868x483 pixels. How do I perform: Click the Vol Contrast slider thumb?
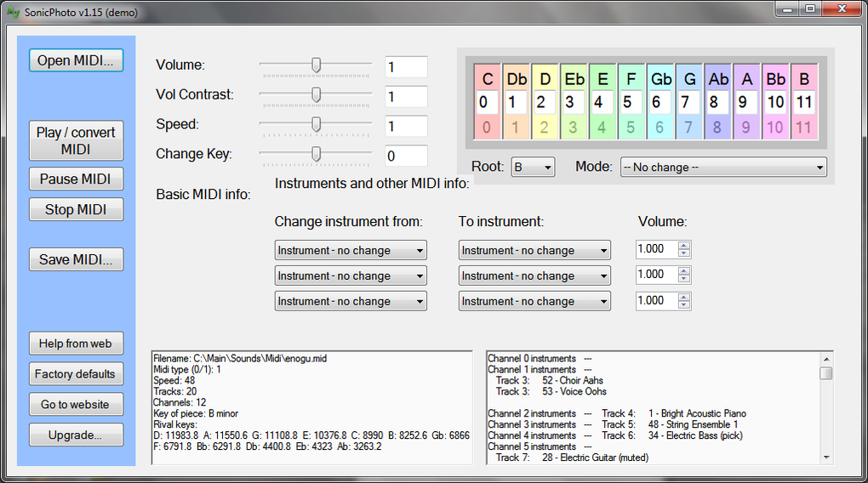316,94
